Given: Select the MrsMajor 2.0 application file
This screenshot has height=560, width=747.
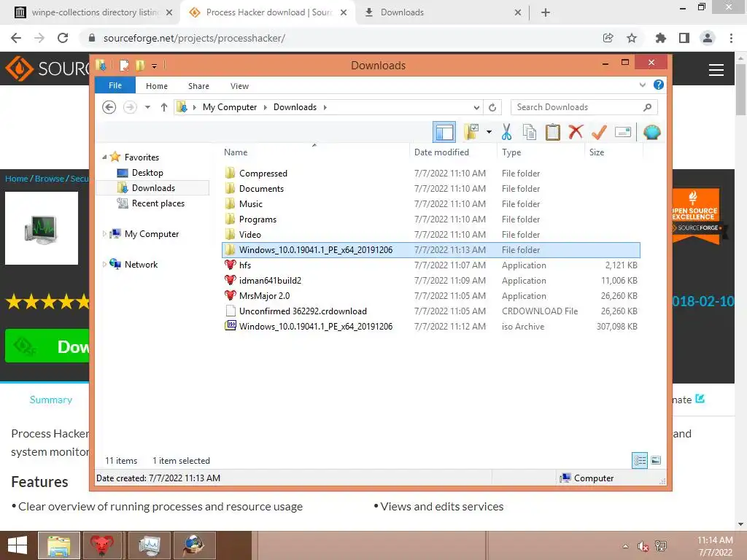Looking at the screenshot, I should 431,296.
